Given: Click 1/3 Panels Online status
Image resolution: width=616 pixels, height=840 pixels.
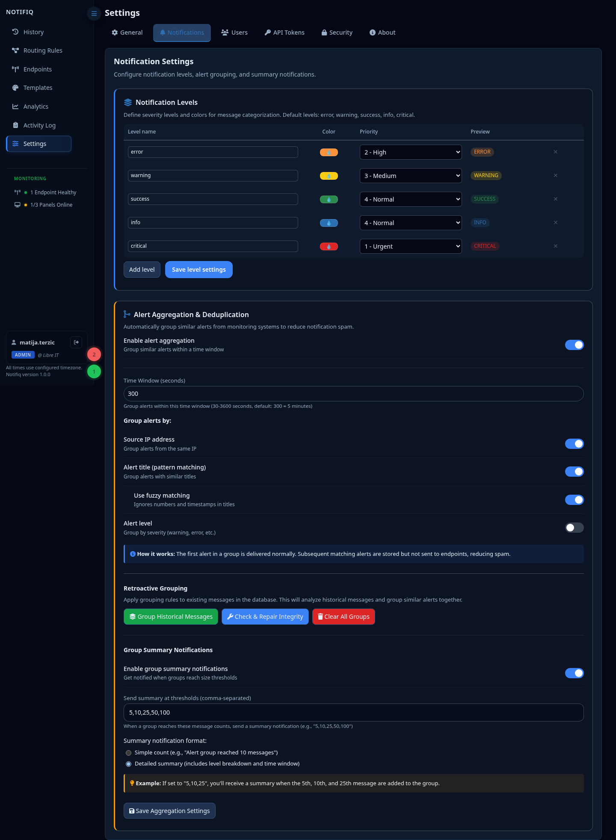Looking at the screenshot, I should (x=43, y=205).
